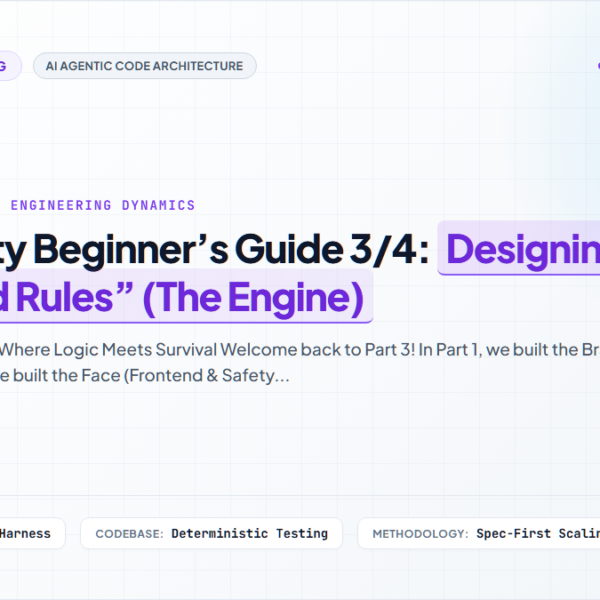Select the METHODOLOGY: Spec-First chip
600x600 pixels.
click(479, 533)
